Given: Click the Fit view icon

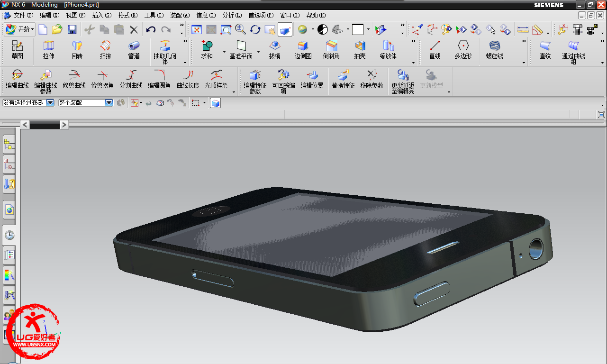Looking at the screenshot, I should point(197,30).
